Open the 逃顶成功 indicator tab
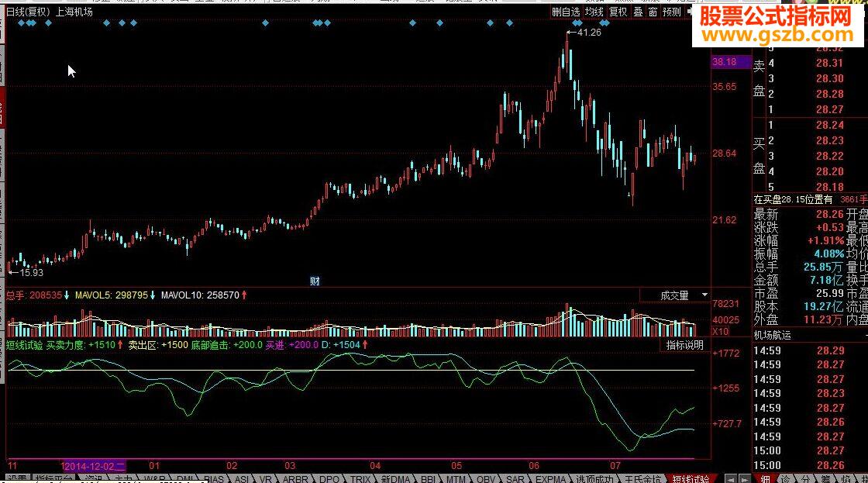This screenshot has width=868, height=483. click(594, 478)
